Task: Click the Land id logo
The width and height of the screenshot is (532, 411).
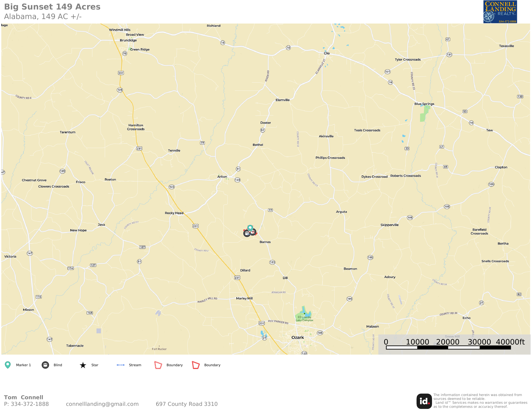Action: (424, 401)
